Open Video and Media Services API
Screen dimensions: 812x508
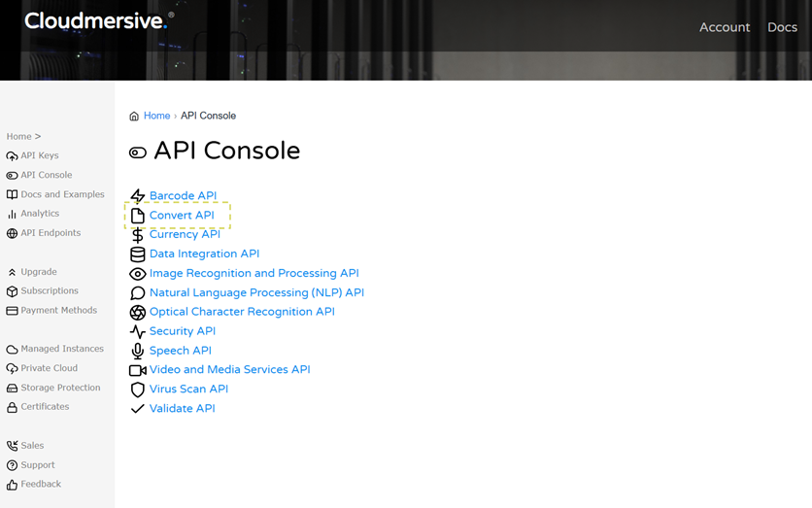pos(230,369)
